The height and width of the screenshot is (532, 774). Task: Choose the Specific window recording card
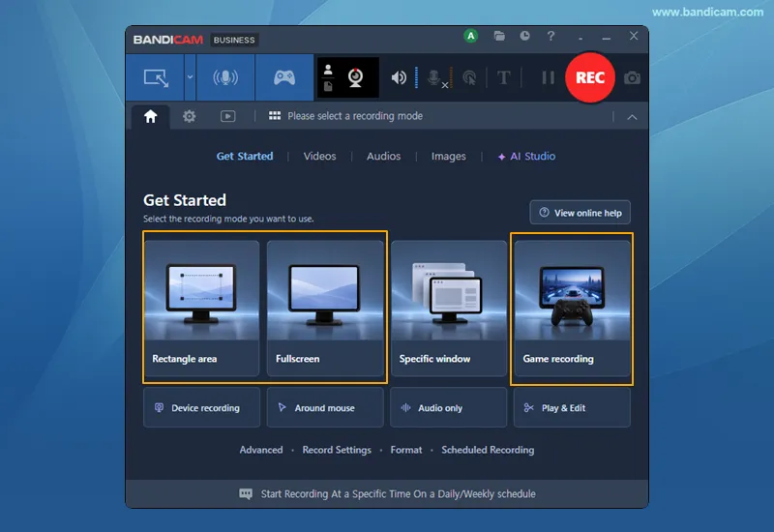tap(449, 309)
